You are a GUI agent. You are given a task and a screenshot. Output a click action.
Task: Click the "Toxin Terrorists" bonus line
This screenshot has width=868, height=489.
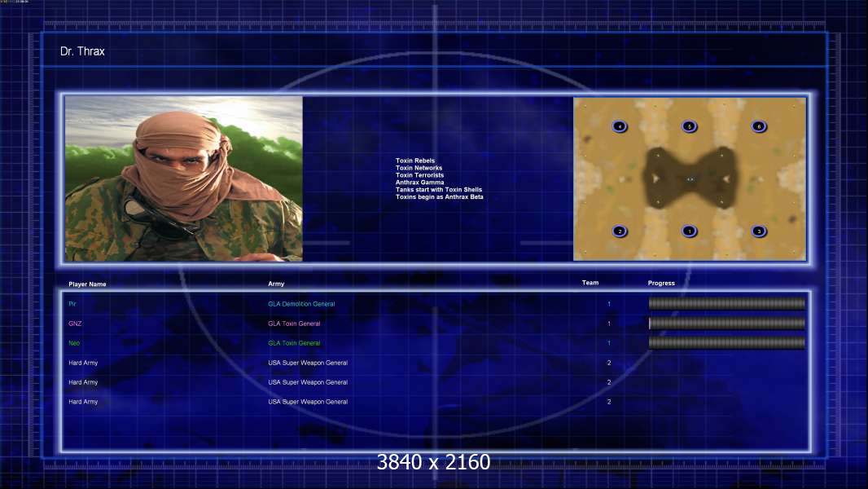[x=419, y=175]
